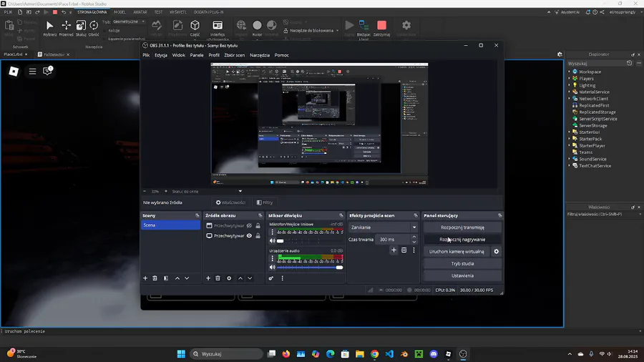Enable Tryb studia in OBS
This screenshot has width=644, height=362.
coord(462,264)
